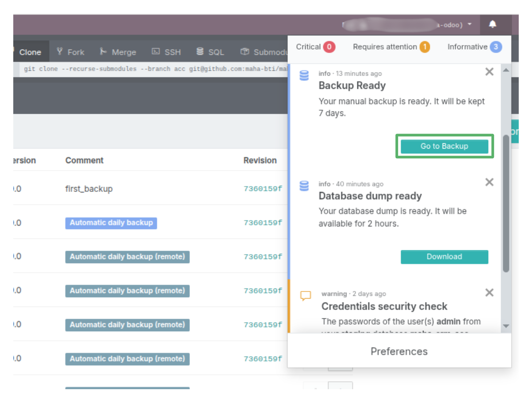
Task: Open revision 7360159f of first_backup
Action: (263, 189)
